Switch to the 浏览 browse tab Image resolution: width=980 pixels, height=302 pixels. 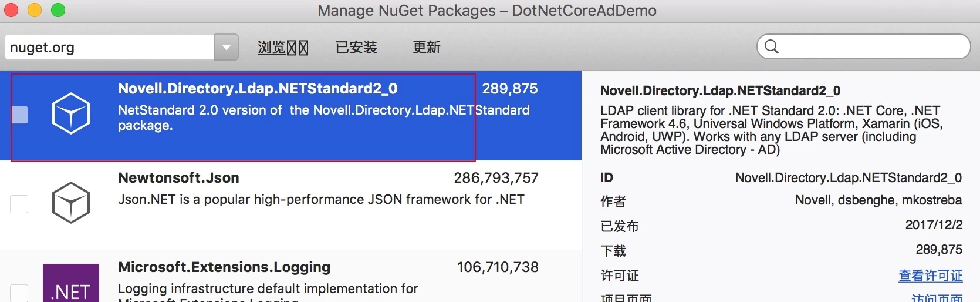283,48
